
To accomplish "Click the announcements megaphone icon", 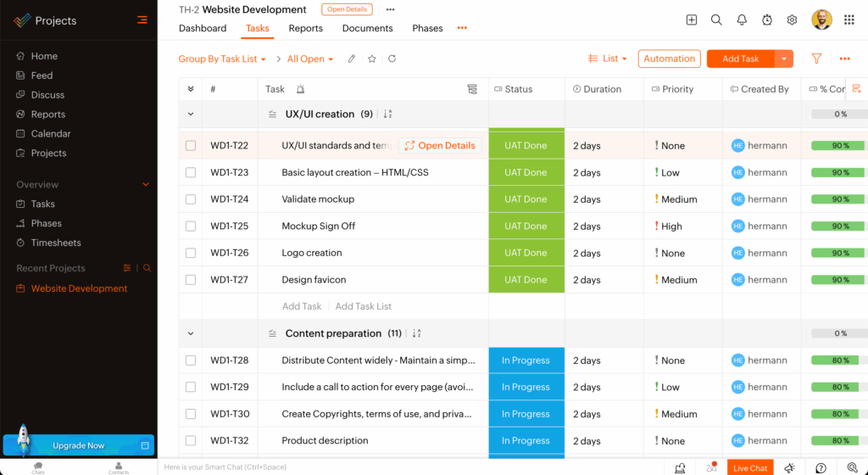I will (x=790, y=468).
